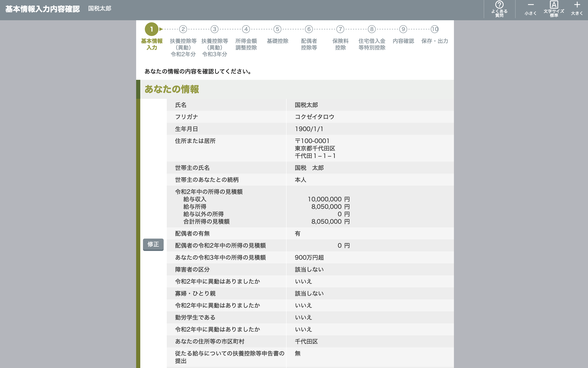Click the 氏名 value 国税太郎
Image resolution: width=588 pixels, height=368 pixels.
306,105
